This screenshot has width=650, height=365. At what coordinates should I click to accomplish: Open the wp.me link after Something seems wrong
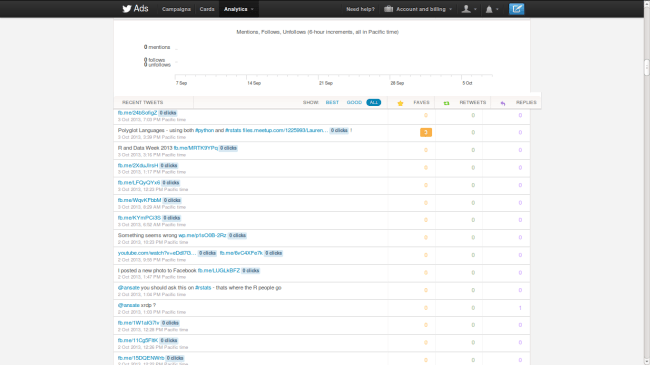(x=202, y=235)
